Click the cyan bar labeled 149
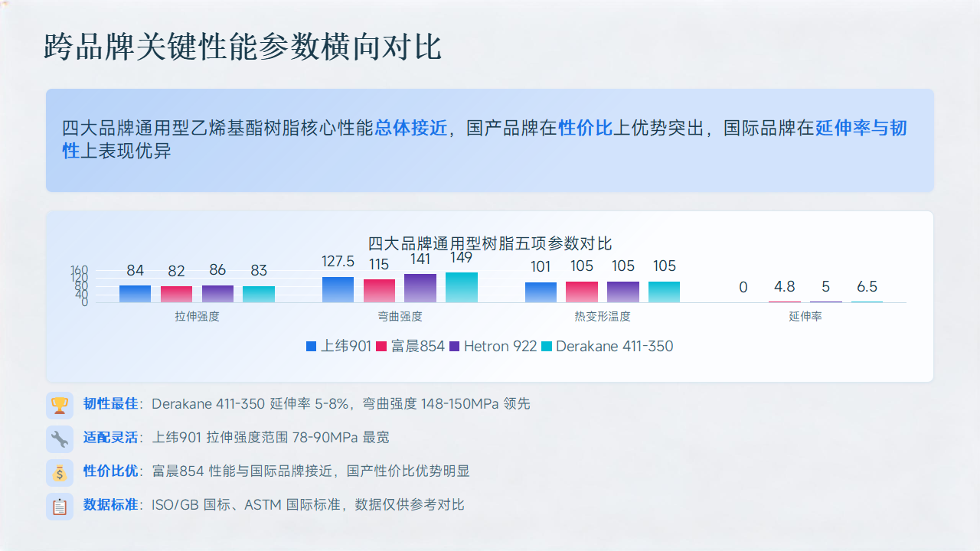The width and height of the screenshot is (980, 551). click(462, 288)
